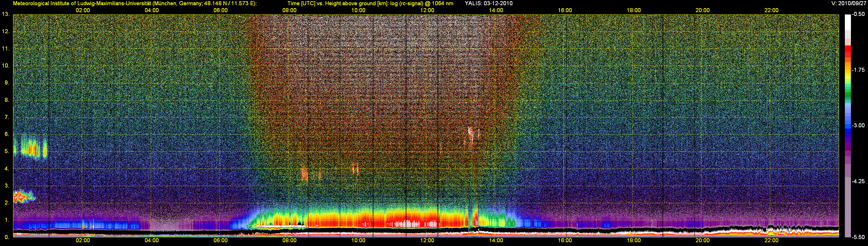Screen dimensions: 868x246
Task: Click the '0.' height axis label
Action: 7,237
